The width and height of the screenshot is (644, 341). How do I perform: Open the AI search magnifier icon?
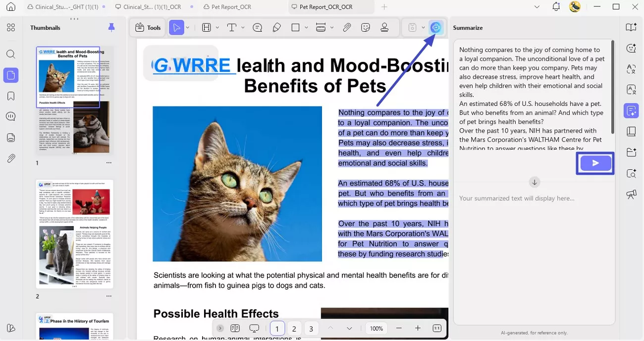pos(631,173)
